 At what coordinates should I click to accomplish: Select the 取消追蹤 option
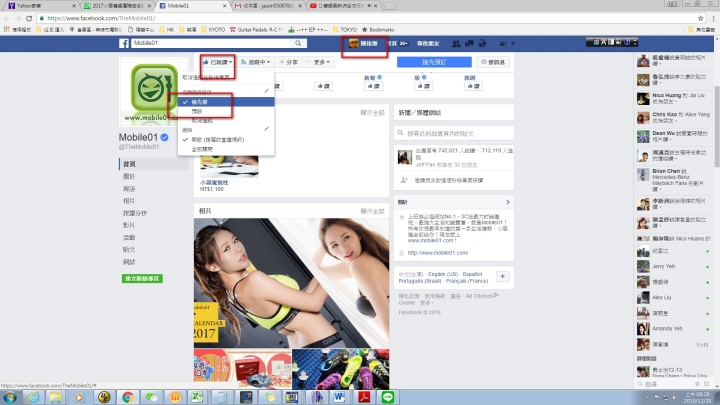226,121
